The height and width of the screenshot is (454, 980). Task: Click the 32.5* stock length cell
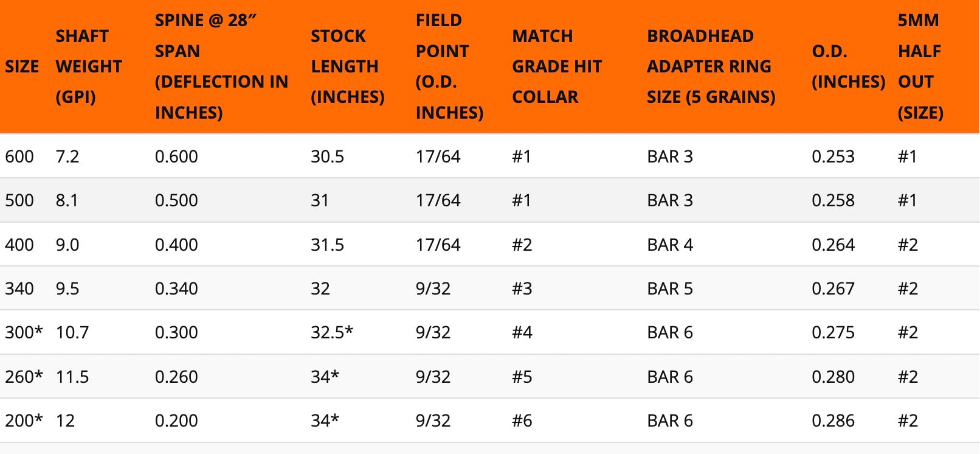coord(332,332)
